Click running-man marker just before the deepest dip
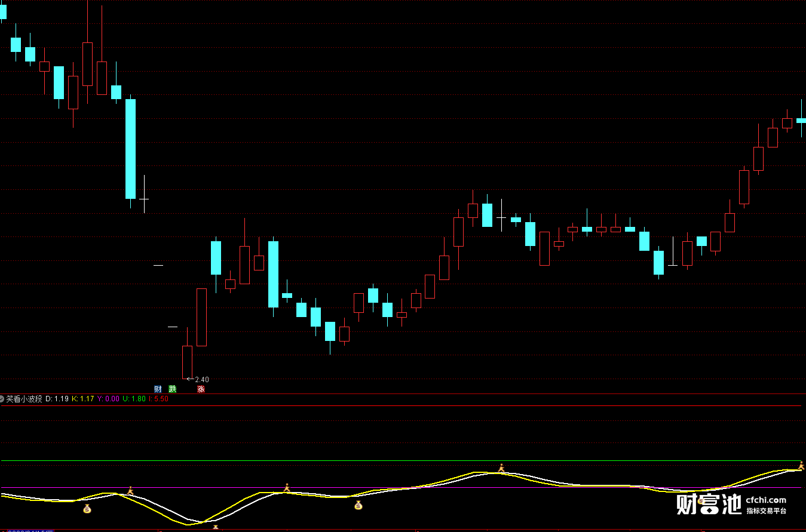The width and height of the screenshot is (806, 532). coord(130,491)
